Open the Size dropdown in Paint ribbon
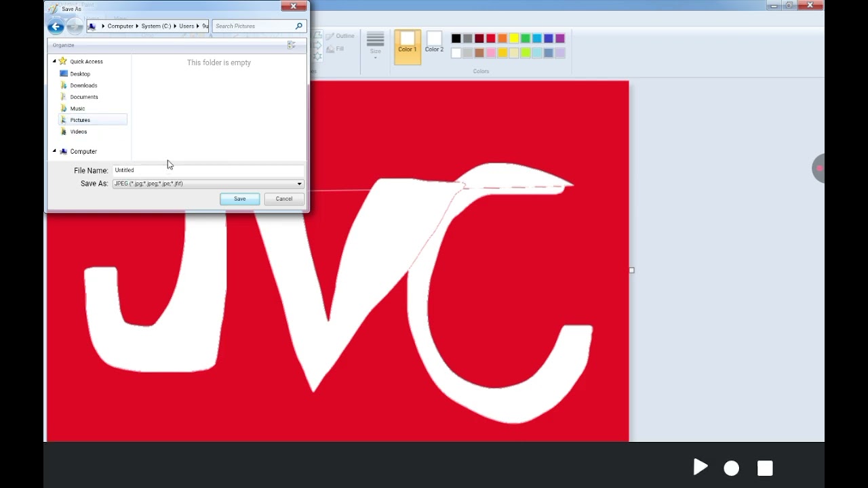Screen dimensions: 868x488 pos(375,46)
